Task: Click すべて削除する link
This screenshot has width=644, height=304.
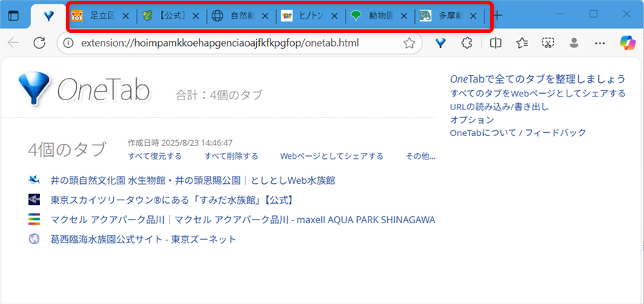Action: point(231,156)
